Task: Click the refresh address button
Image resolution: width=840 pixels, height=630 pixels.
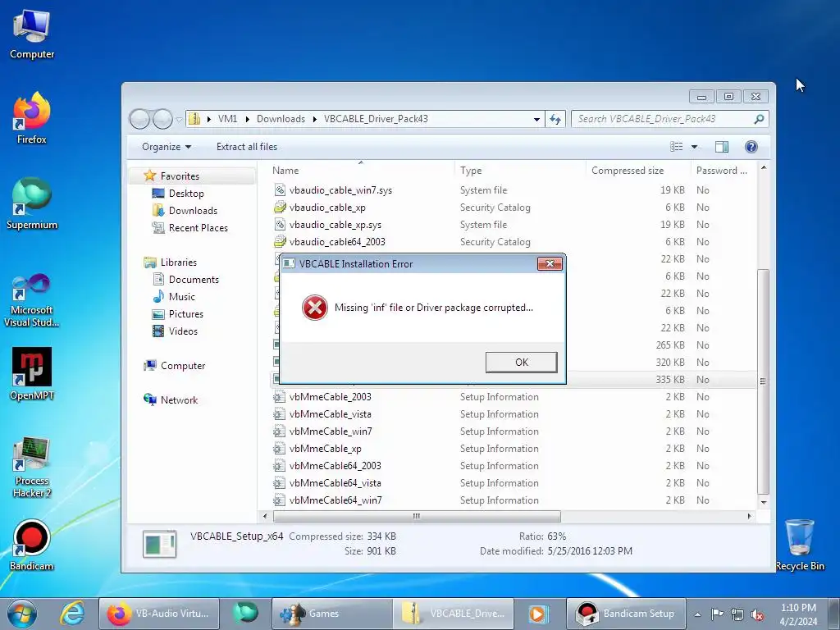Action: pyautogui.click(x=555, y=119)
